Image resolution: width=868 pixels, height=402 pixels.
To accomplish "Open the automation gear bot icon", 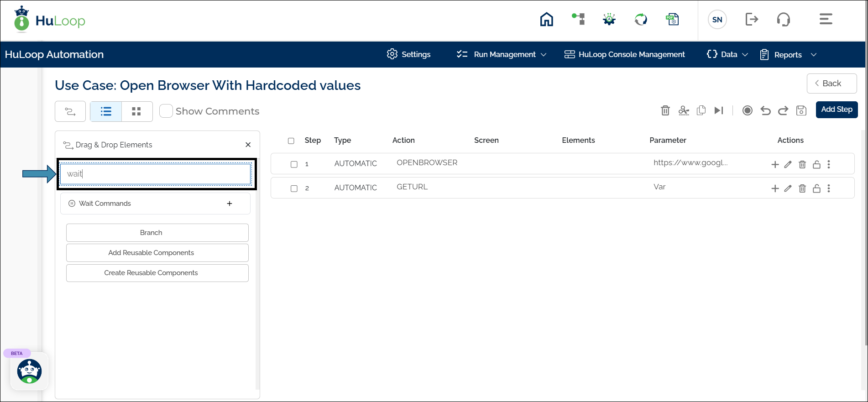I will pos(609,19).
